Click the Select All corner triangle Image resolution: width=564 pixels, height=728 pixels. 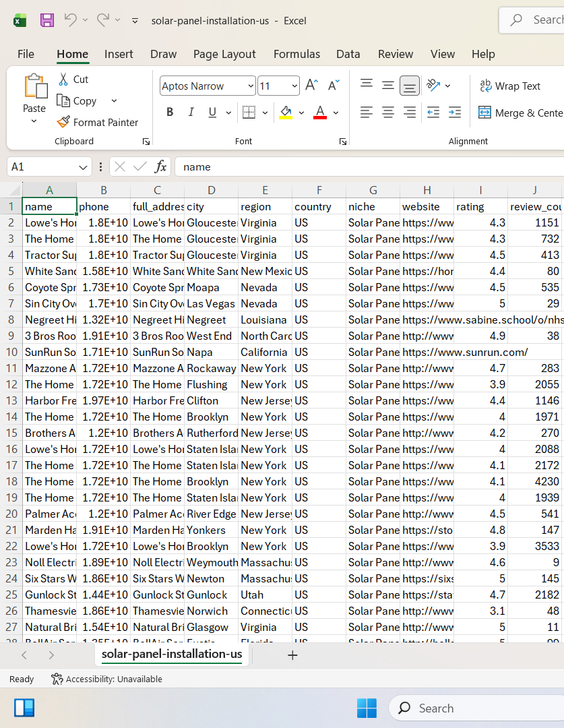pyautogui.click(x=15, y=190)
